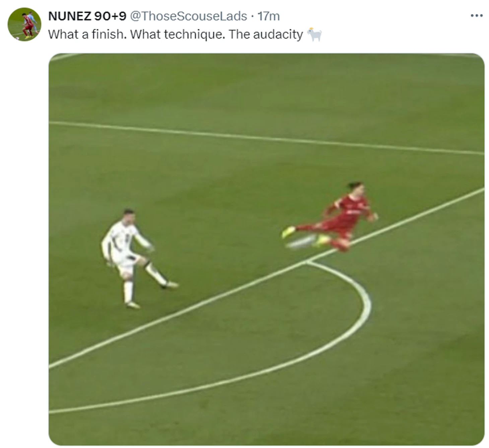Click the goat emoji in the tweet
Screen dimensions: 489x448
315,34
